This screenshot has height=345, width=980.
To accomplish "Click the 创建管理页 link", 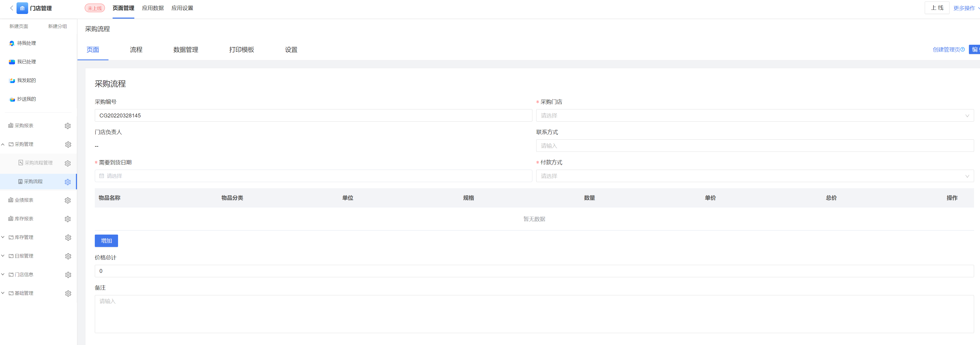I will click(x=946, y=49).
